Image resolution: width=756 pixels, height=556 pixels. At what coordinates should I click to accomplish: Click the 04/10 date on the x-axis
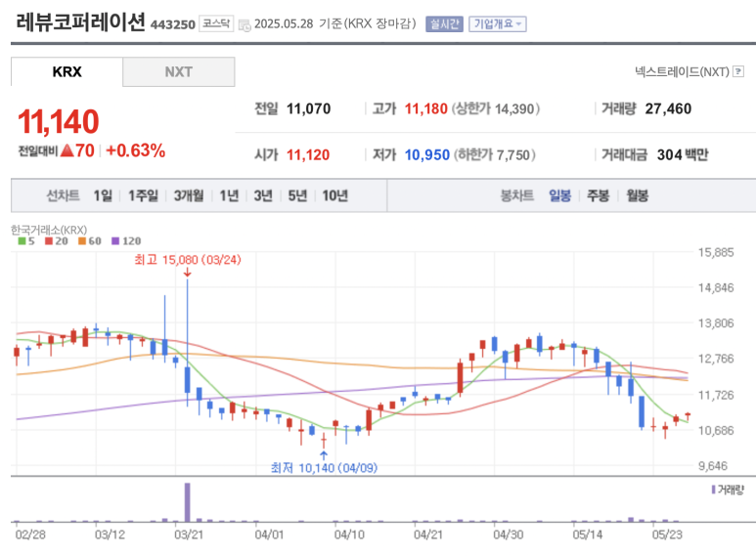coord(349,535)
